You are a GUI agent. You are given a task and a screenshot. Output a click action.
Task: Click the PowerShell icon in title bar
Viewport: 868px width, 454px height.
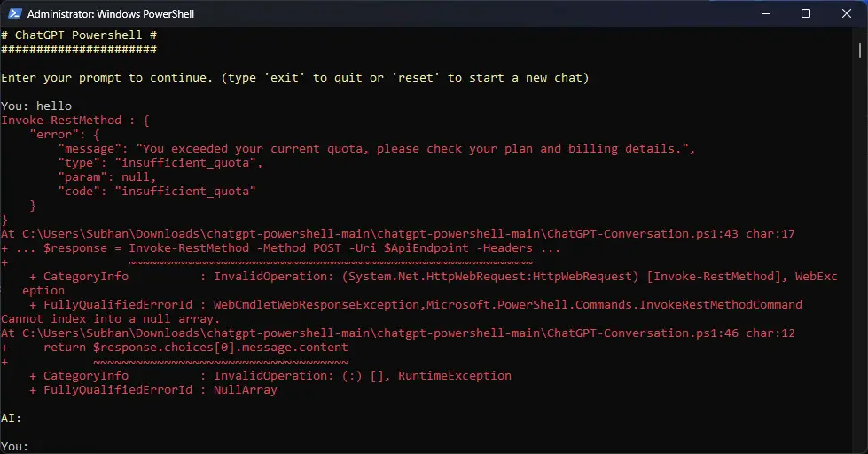click(x=15, y=13)
